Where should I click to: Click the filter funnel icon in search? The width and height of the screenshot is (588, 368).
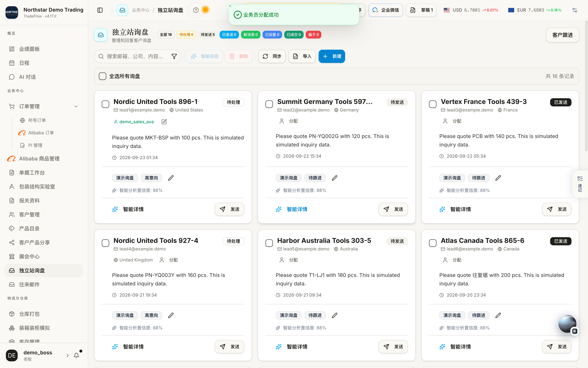(174, 56)
